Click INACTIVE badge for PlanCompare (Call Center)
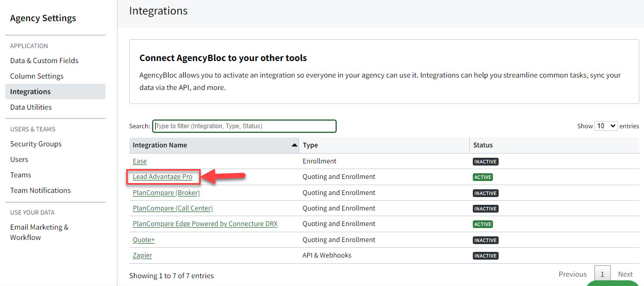 coord(485,209)
